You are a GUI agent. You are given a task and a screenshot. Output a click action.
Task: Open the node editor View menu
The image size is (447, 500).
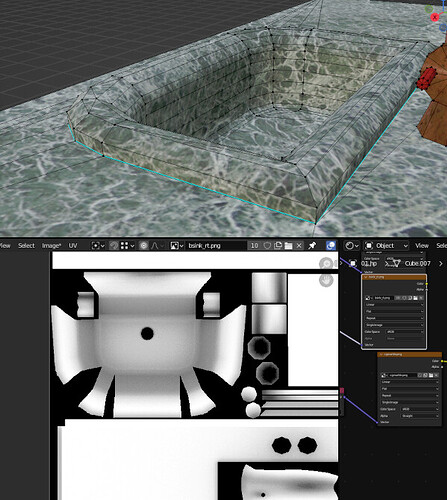422,246
